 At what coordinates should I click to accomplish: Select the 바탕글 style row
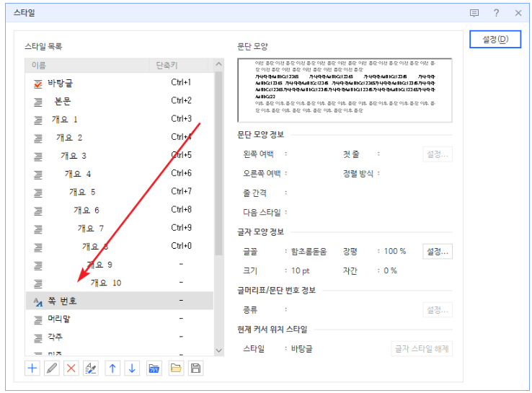coord(120,83)
